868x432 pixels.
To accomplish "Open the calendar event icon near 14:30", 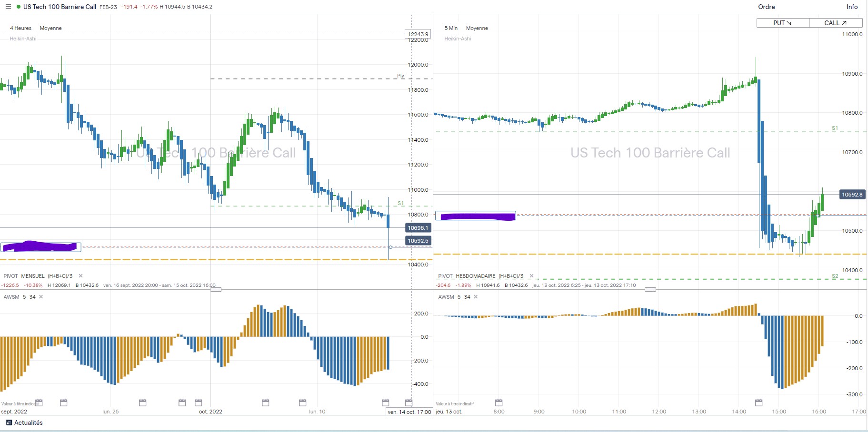I will [x=758, y=403].
